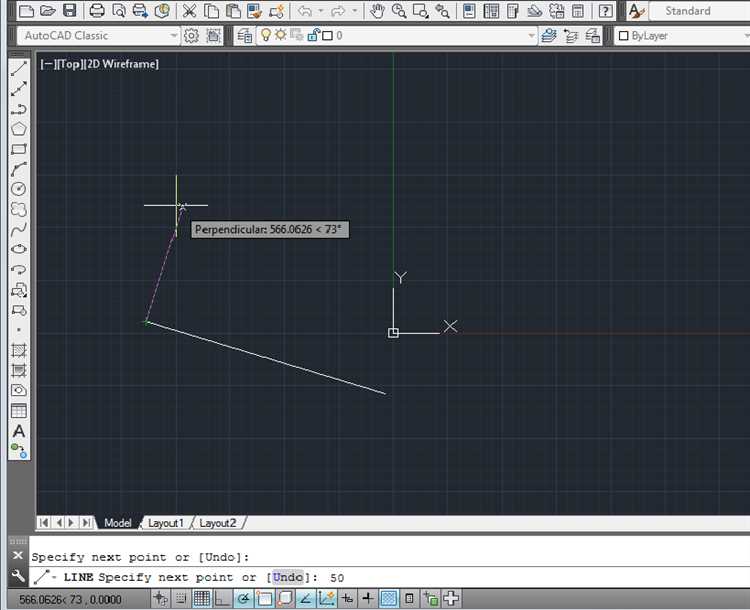The image size is (750, 610).
Task: Toggle layer on/off light bulb
Action: pyautogui.click(x=266, y=35)
